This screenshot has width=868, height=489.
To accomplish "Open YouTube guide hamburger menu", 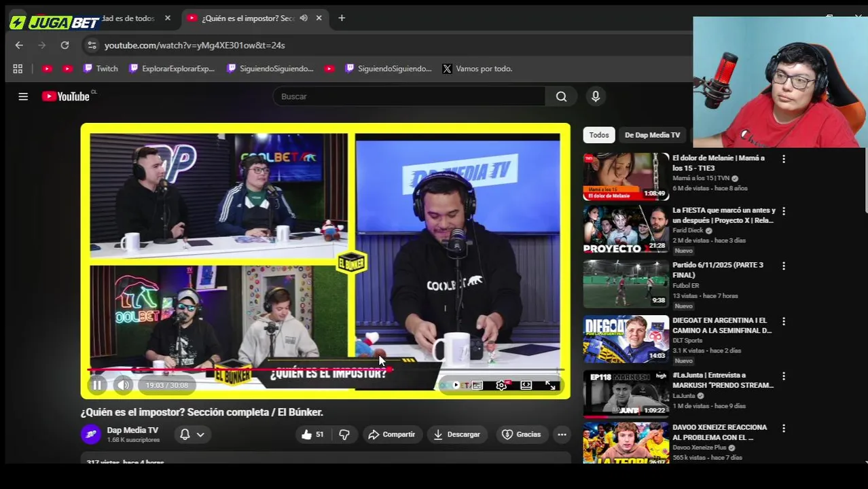I will coord(23,96).
